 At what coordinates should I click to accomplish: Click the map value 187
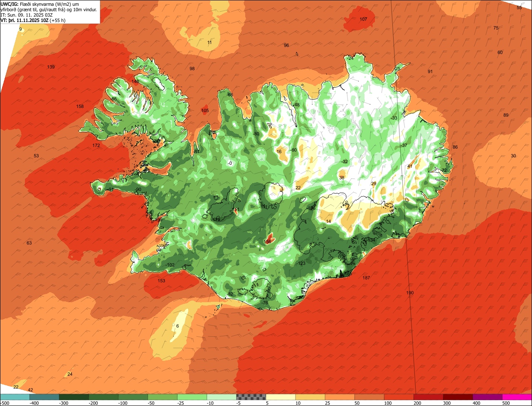click(366, 278)
